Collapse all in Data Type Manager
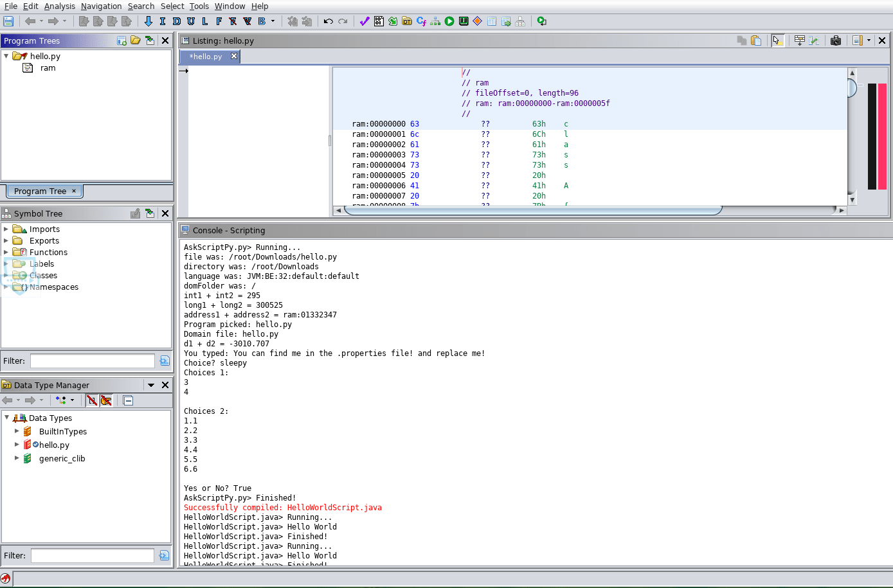The height and width of the screenshot is (588, 893). (128, 400)
